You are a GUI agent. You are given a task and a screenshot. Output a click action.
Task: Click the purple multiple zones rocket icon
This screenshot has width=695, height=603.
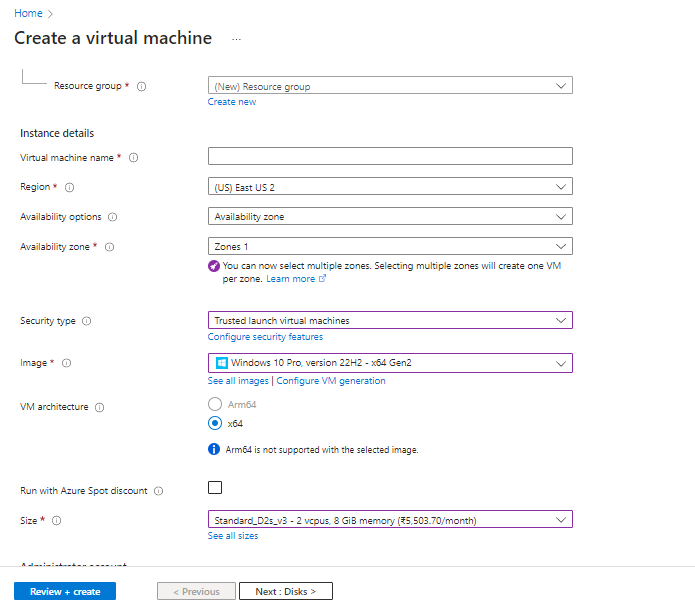pyautogui.click(x=214, y=266)
